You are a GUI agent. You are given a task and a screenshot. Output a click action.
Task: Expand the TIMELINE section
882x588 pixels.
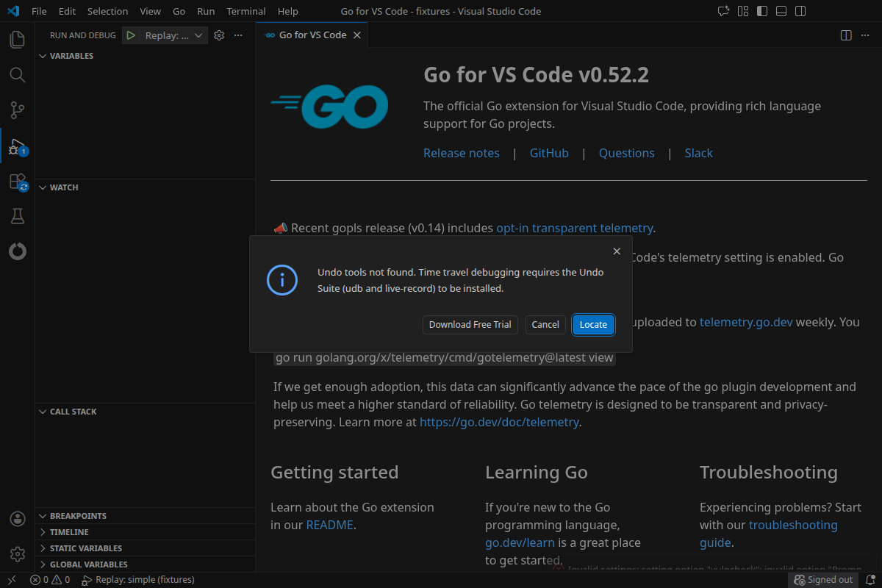coord(146,532)
